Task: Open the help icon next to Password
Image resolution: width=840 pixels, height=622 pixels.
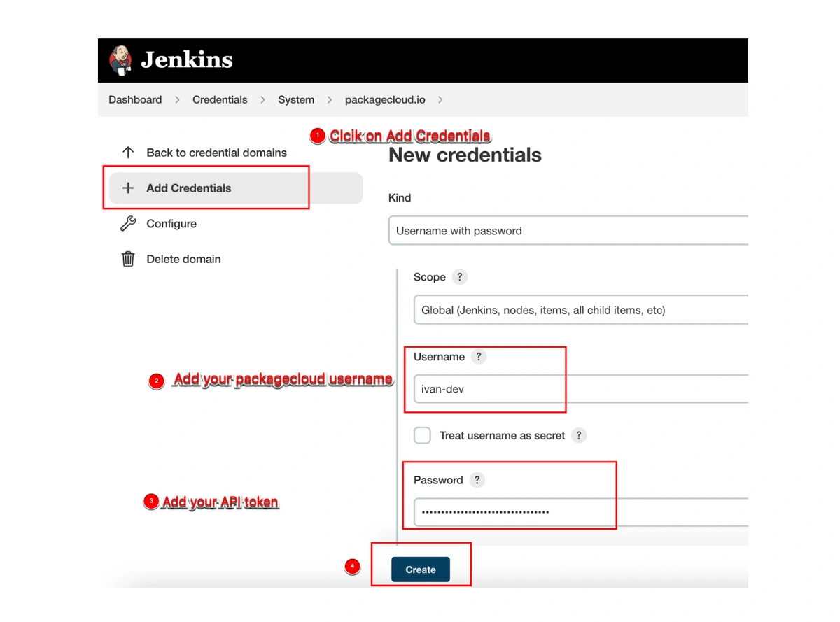Action: 477,480
